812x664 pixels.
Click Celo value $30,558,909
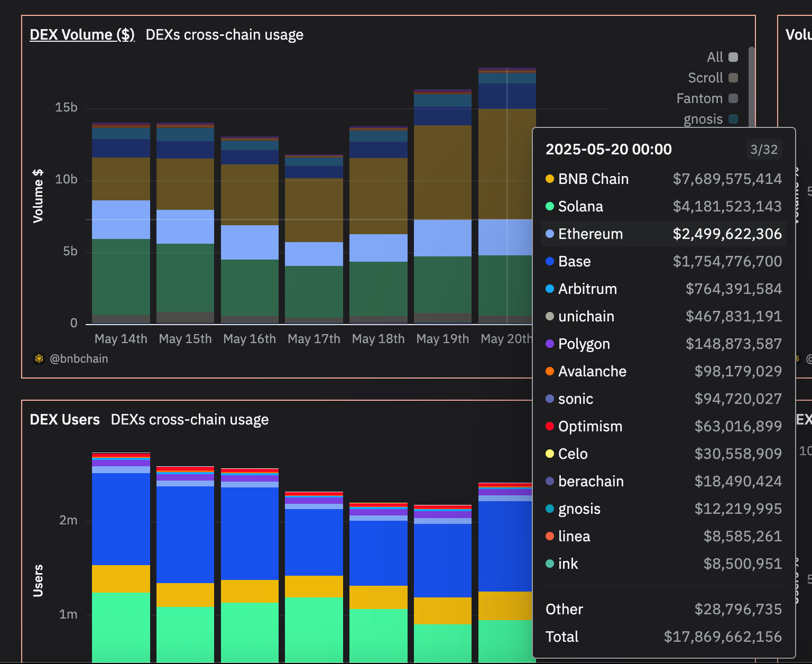coord(738,454)
